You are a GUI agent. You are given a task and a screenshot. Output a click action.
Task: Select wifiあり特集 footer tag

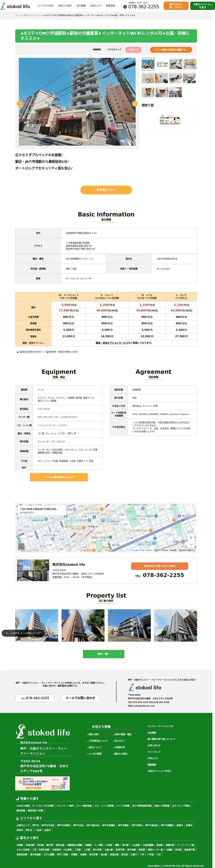tap(23, 806)
